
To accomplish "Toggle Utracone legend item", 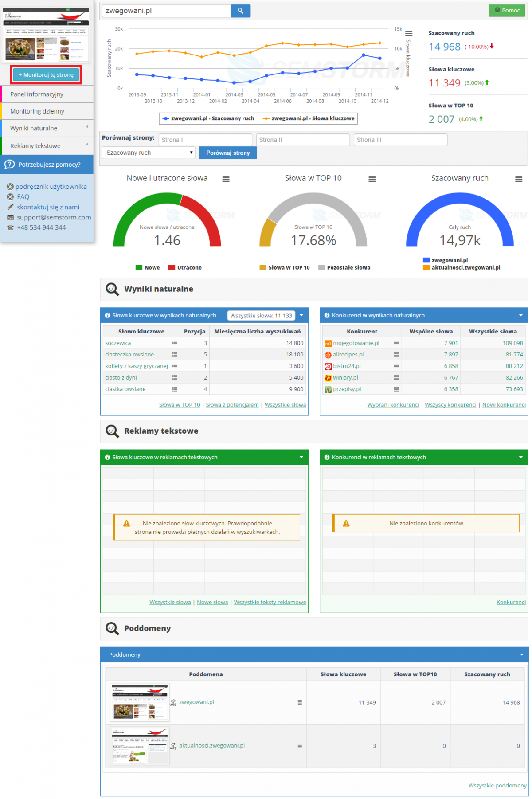I will coord(185,267).
